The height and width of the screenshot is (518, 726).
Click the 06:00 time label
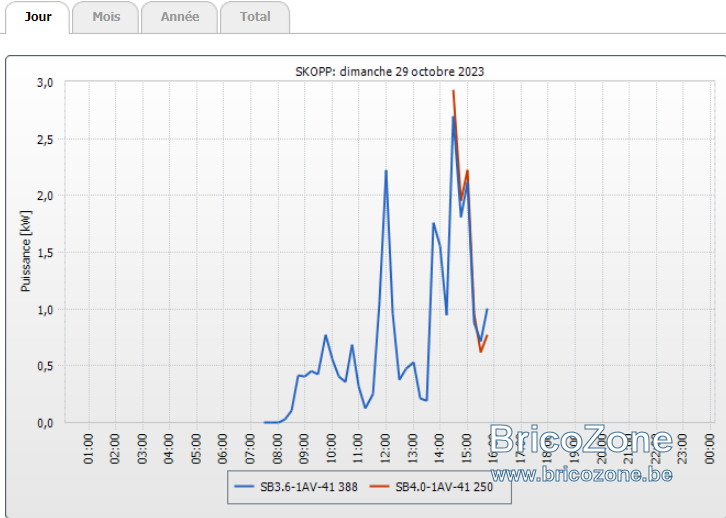(x=223, y=449)
